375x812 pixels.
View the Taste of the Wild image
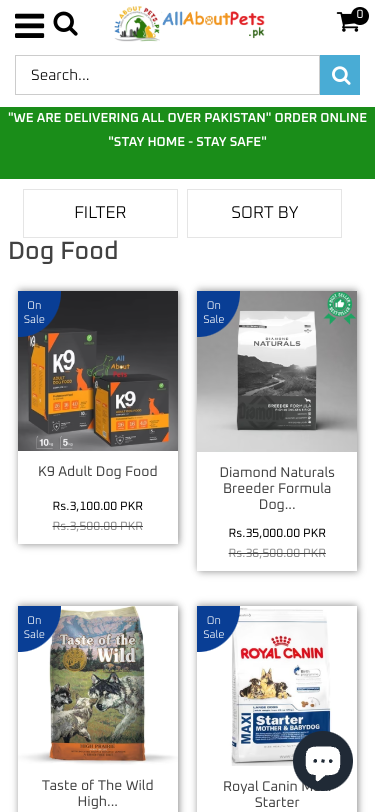click(x=98, y=686)
